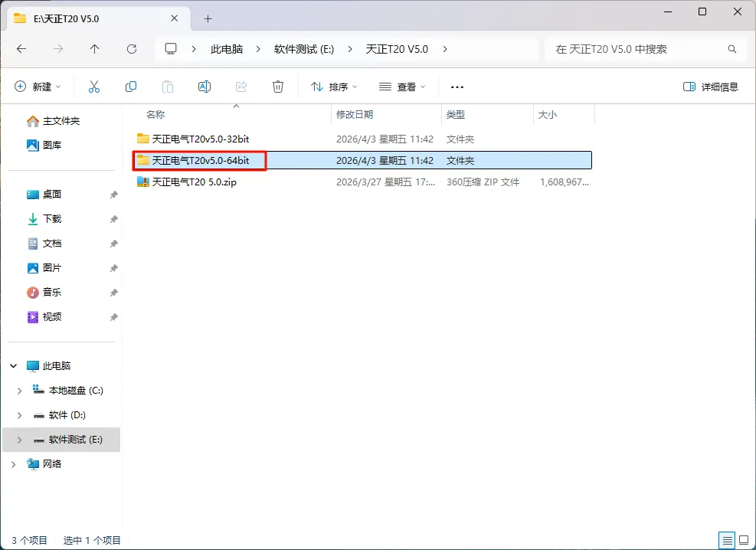Image resolution: width=756 pixels, height=550 pixels.
Task: Unpin 桌面 from quick access
Action: tap(114, 195)
